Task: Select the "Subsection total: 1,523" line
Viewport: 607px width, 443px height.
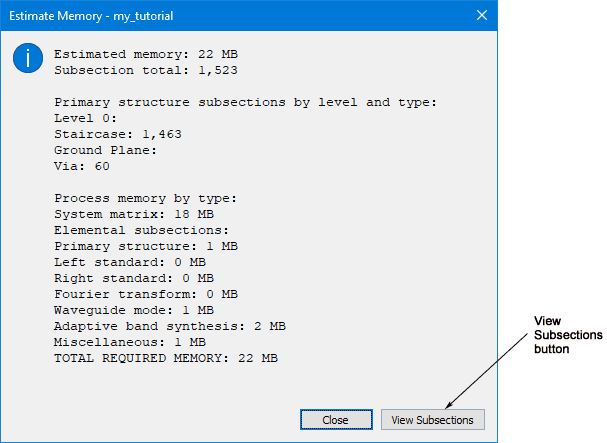Action: click(x=146, y=70)
